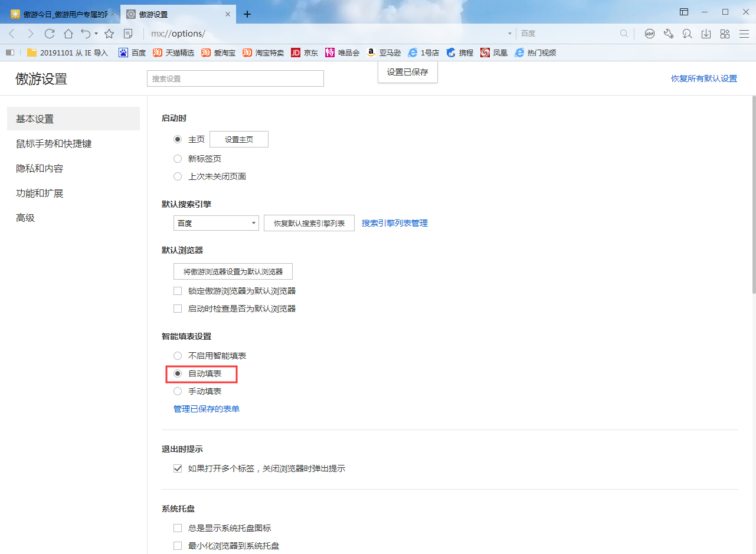Open the download manager icon
This screenshot has width=756, height=554.
coord(706,34)
